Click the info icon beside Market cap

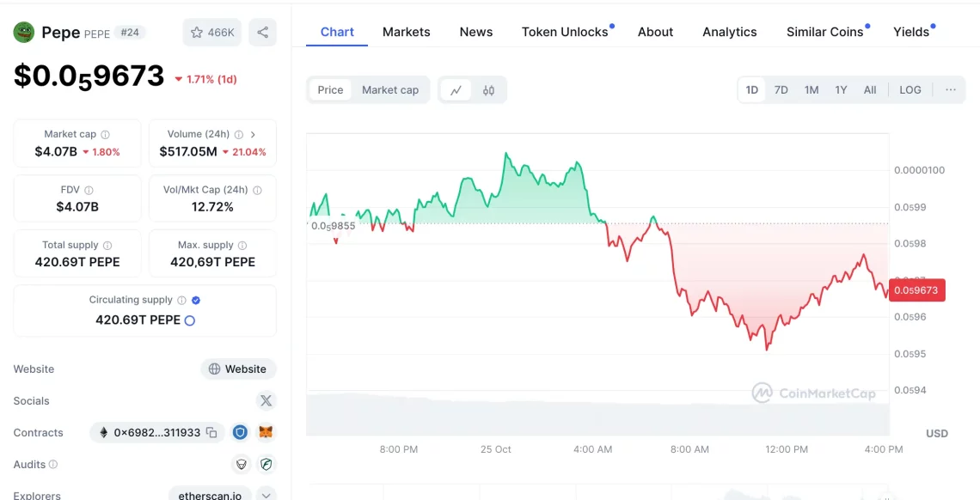(x=106, y=135)
